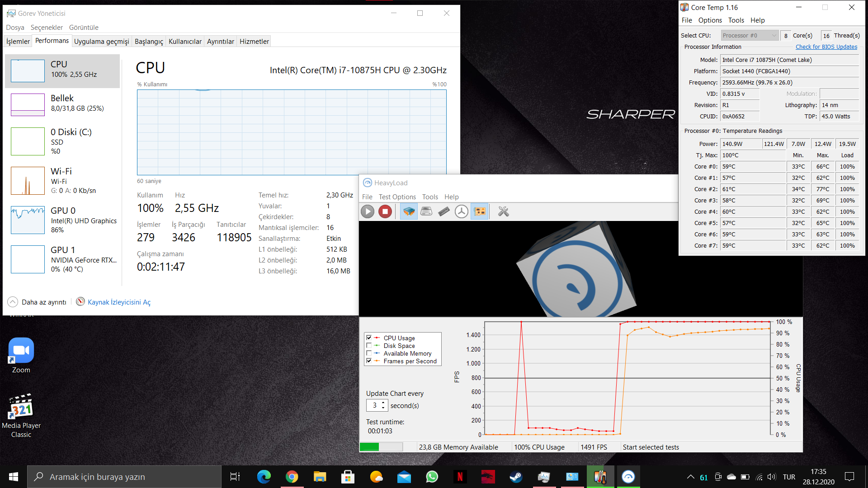Stop the running stress test
Image resolution: width=868 pixels, height=488 pixels.
pyautogui.click(x=385, y=211)
